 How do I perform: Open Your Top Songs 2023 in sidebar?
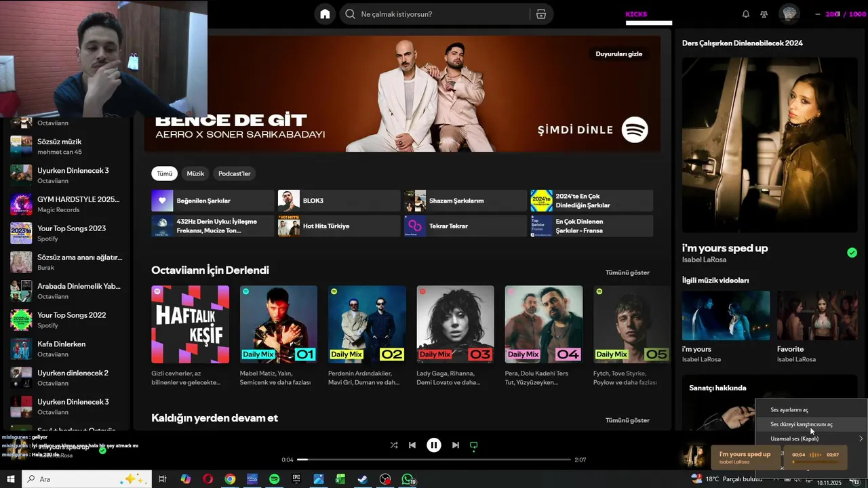[66, 233]
